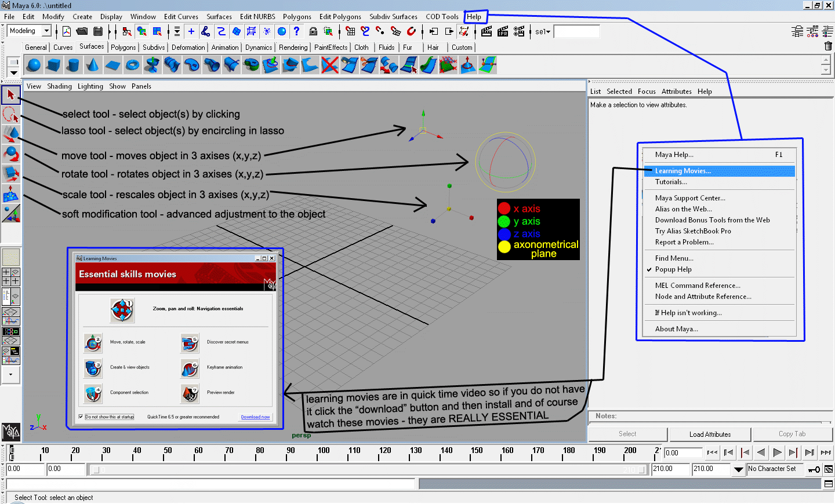The image size is (835, 504).
Task: Open the Move, rotate, scale movie icon
Action: (93, 342)
